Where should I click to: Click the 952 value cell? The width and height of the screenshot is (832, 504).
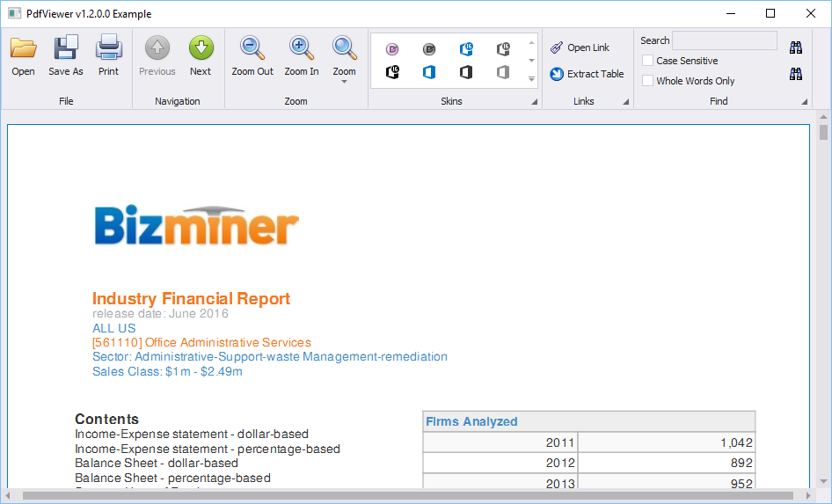667,482
